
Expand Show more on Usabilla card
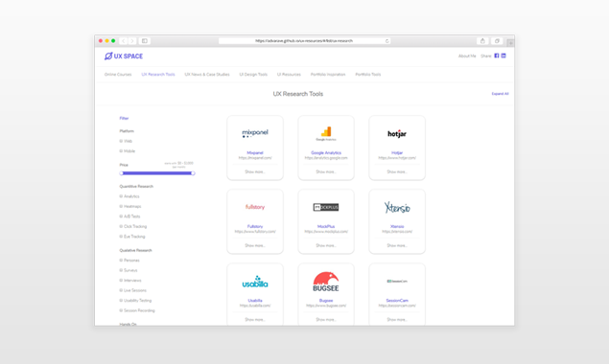pyautogui.click(x=255, y=320)
